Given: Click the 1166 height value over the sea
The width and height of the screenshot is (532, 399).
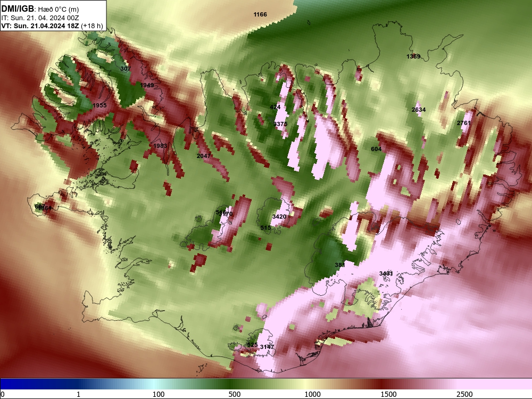Looking at the screenshot, I should tap(260, 14).
